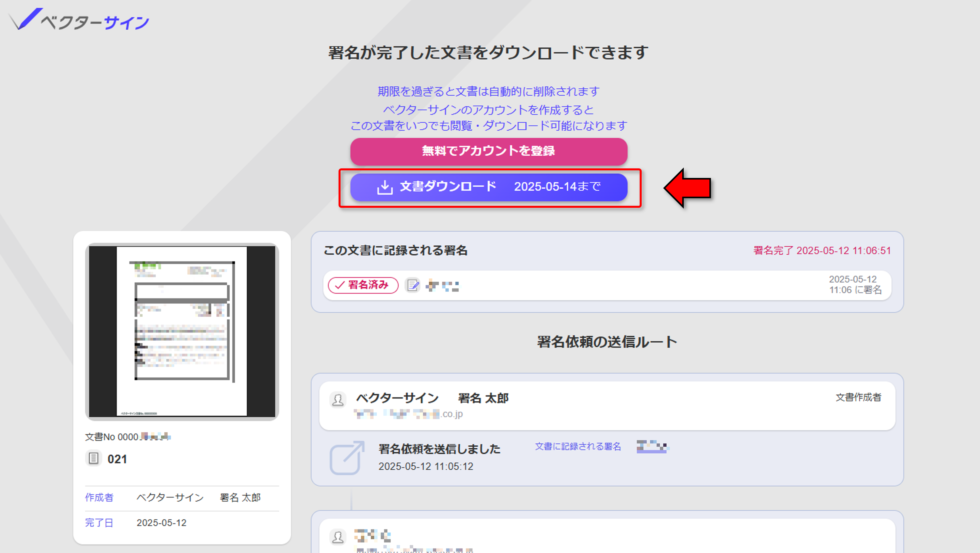
Task: Click the download tray icon on the download button
Action: pyautogui.click(x=385, y=187)
